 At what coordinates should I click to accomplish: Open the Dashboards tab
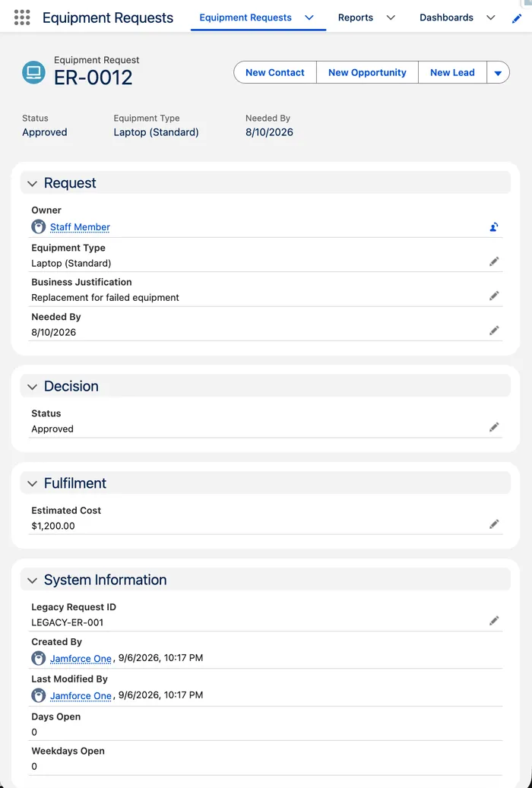446,17
